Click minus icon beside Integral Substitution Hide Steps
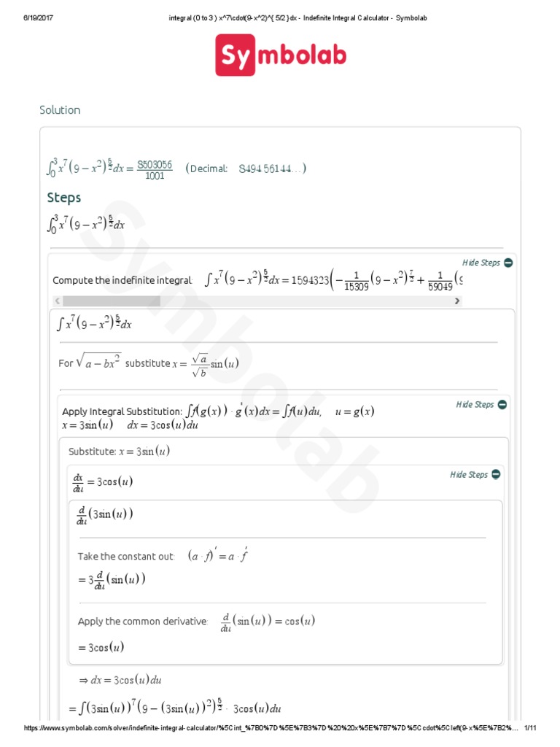 pos(502,405)
